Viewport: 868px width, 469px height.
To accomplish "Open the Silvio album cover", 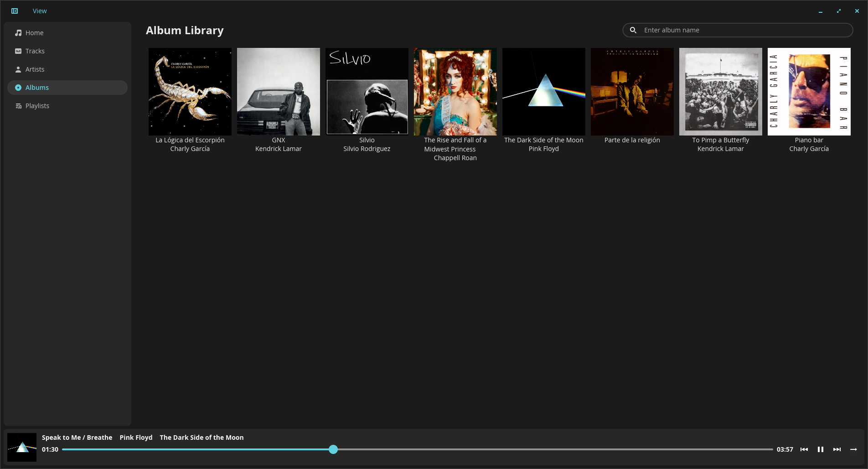I will click(367, 92).
